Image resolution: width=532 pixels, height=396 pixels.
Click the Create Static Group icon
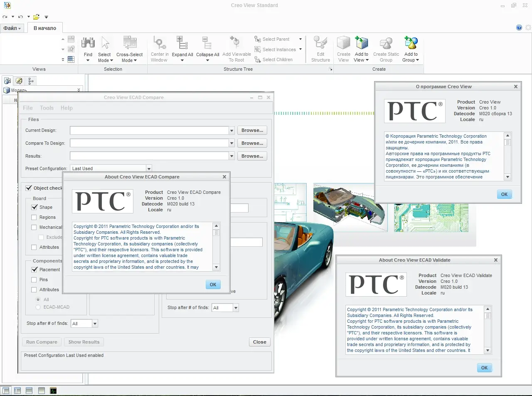pos(386,43)
